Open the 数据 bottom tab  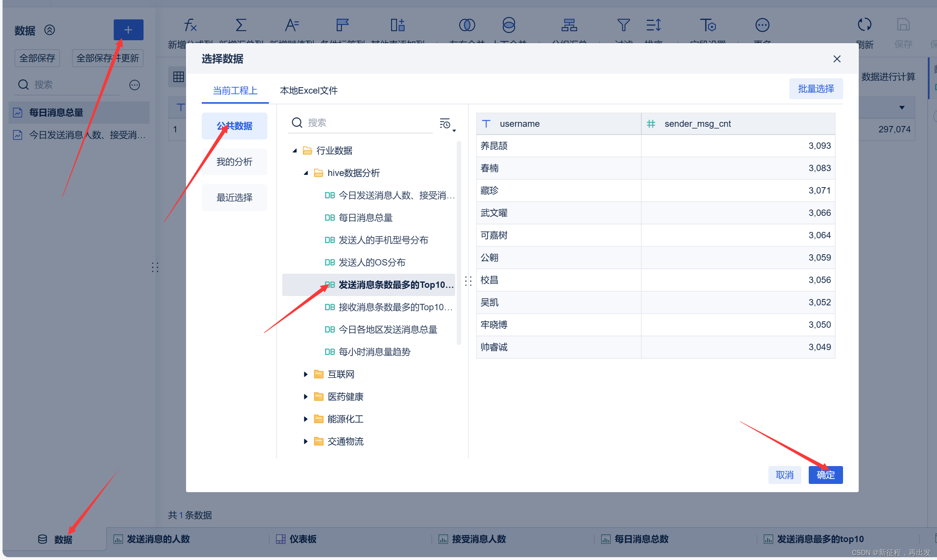coord(55,539)
